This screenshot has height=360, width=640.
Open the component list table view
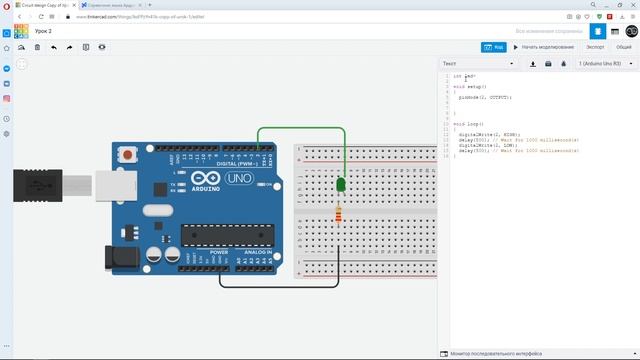click(615, 31)
